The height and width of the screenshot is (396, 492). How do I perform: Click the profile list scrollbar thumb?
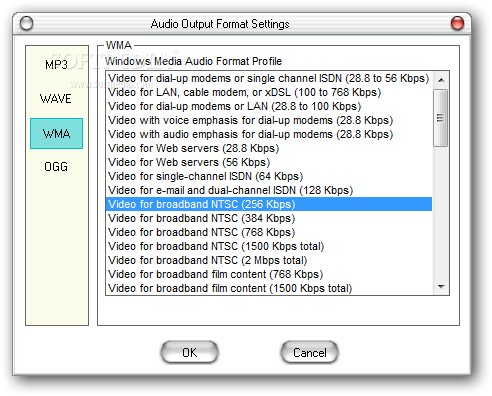point(441,118)
